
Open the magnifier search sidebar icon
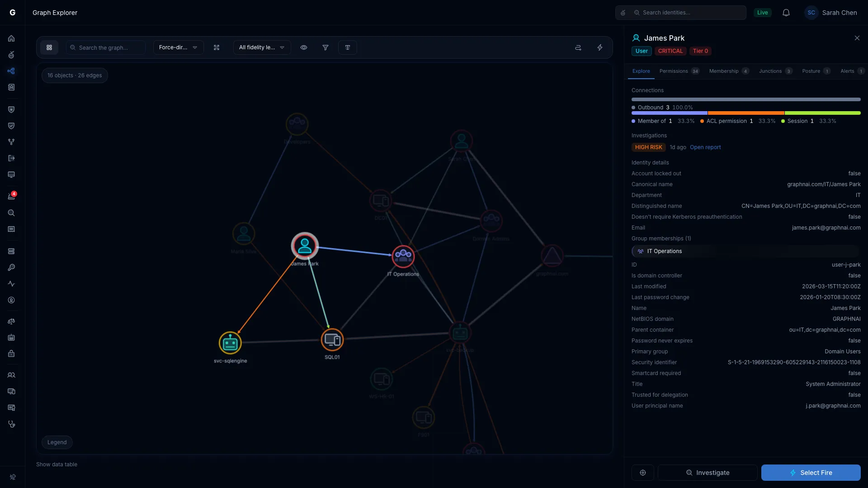pos(11,213)
